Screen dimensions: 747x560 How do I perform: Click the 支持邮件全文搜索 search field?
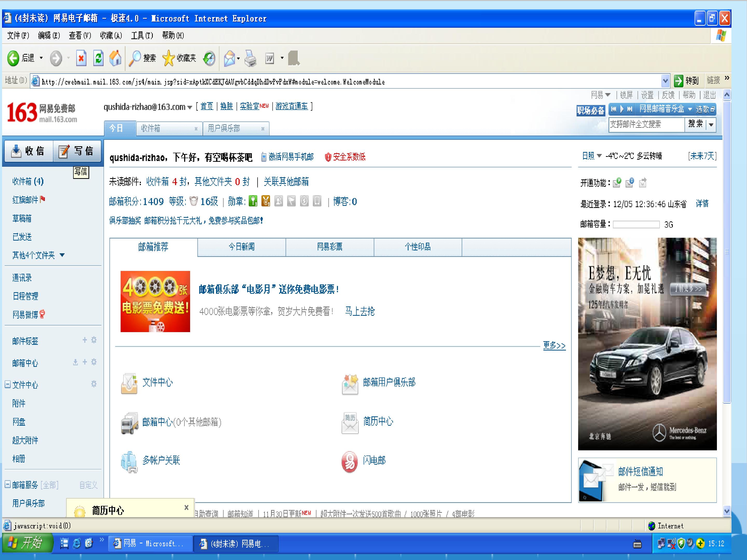(646, 124)
